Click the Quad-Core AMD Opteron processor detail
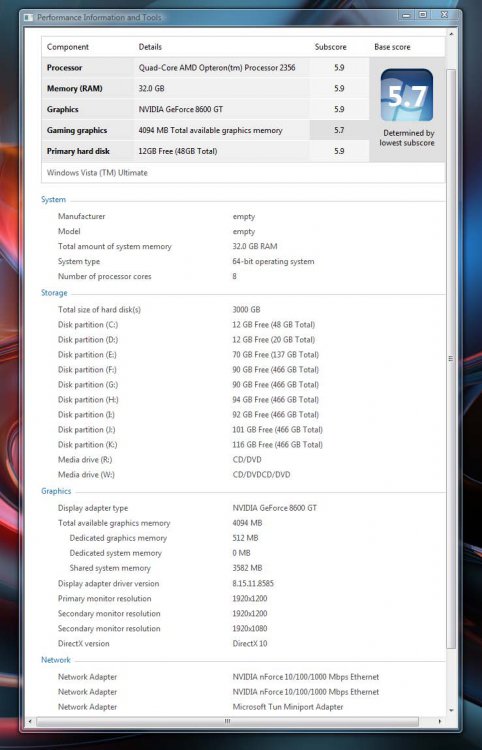482x750 pixels. [217, 67]
